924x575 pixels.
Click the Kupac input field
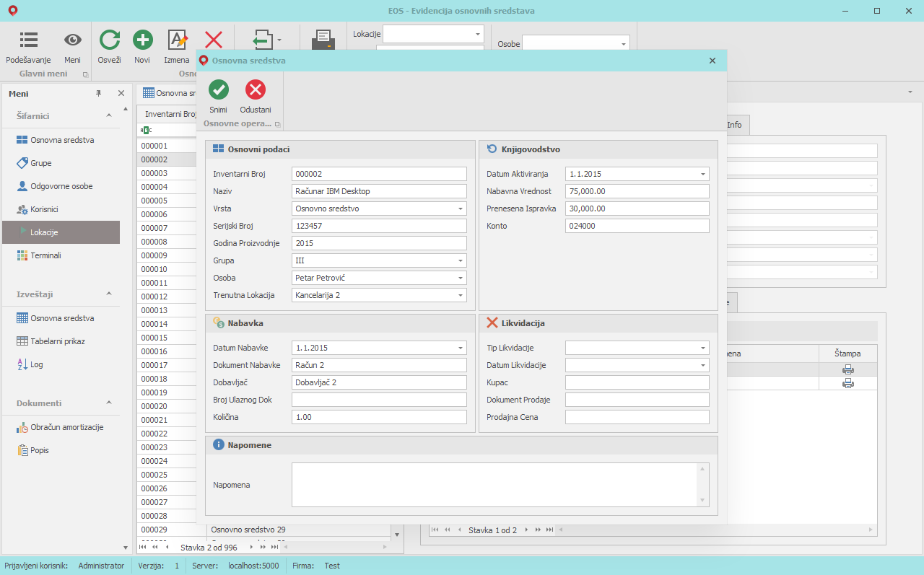637,382
